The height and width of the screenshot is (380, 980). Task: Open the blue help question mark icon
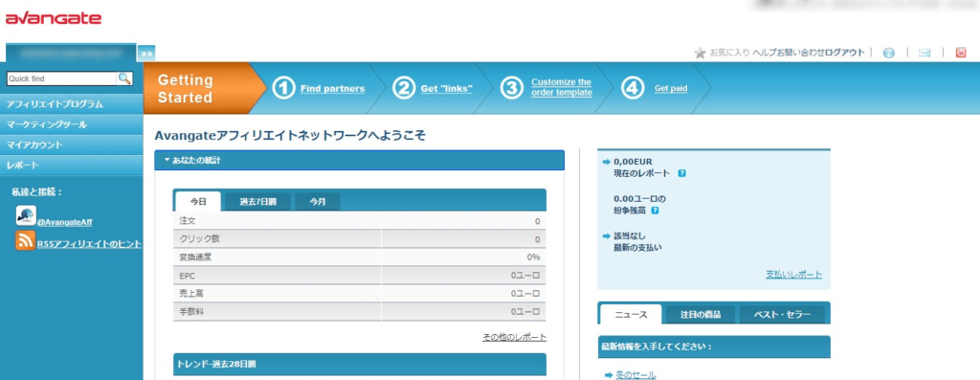[889, 54]
